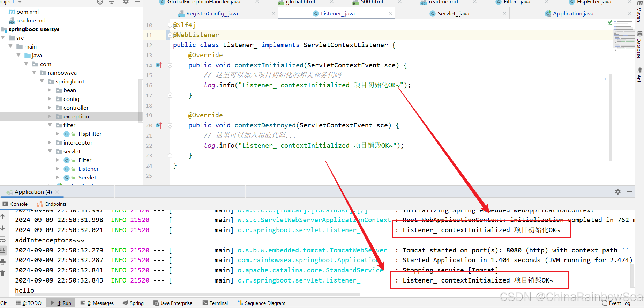Expand the Listener_ class node
Screen dimensions: 644x308
click(58, 169)
